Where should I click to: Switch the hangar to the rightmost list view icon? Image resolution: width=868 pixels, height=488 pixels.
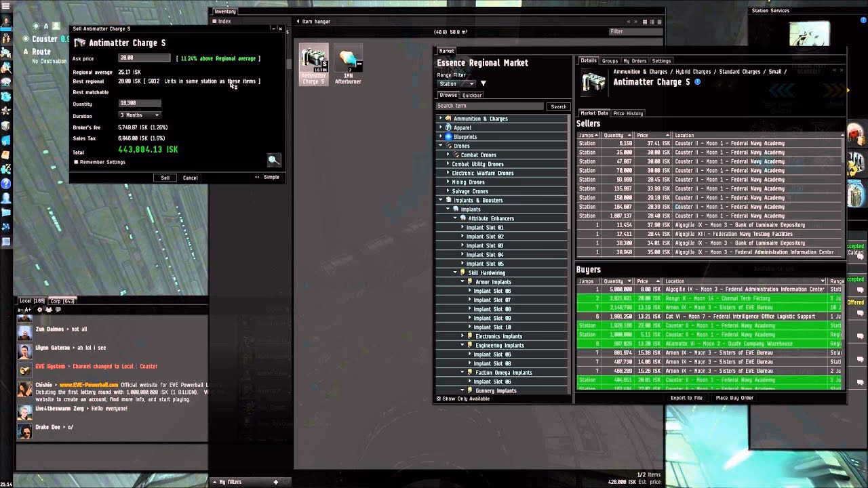659,22
